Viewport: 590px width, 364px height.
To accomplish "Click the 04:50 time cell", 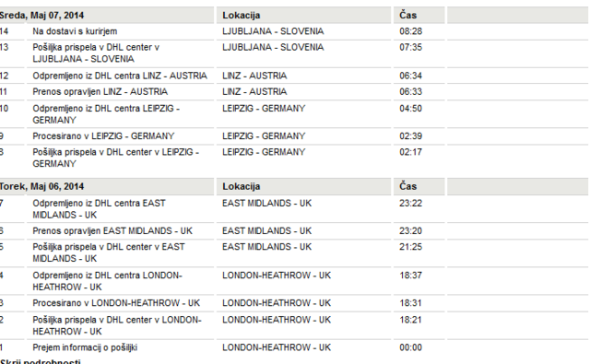I will click(x=410, y=109).
